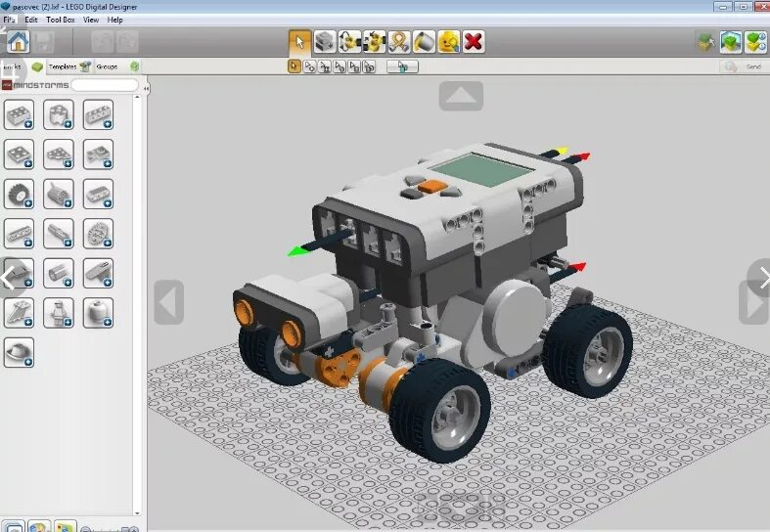Screen dimensions: 770x532
Task: Pick the Paint bucket tool
Action: tap(424, 42)
